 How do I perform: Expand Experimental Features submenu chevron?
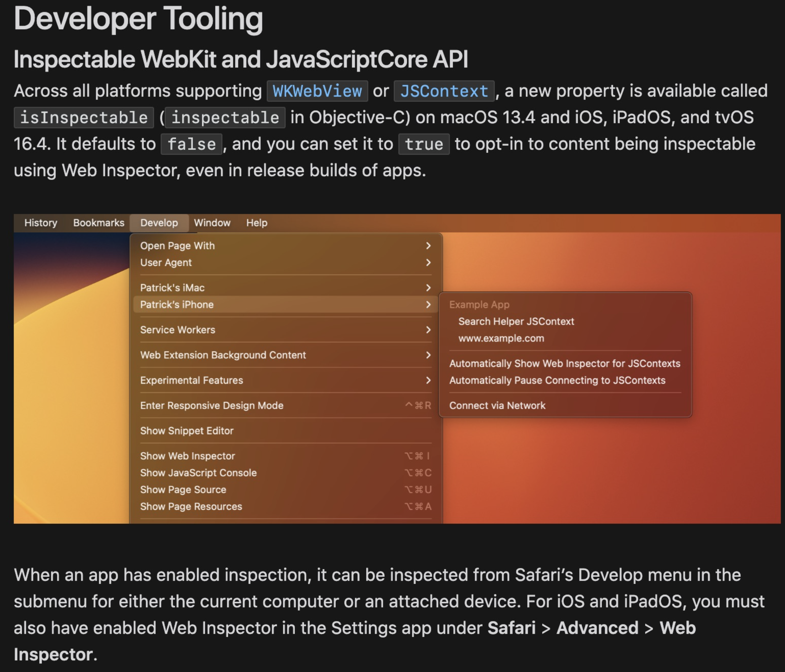click(x=428, y=380)
